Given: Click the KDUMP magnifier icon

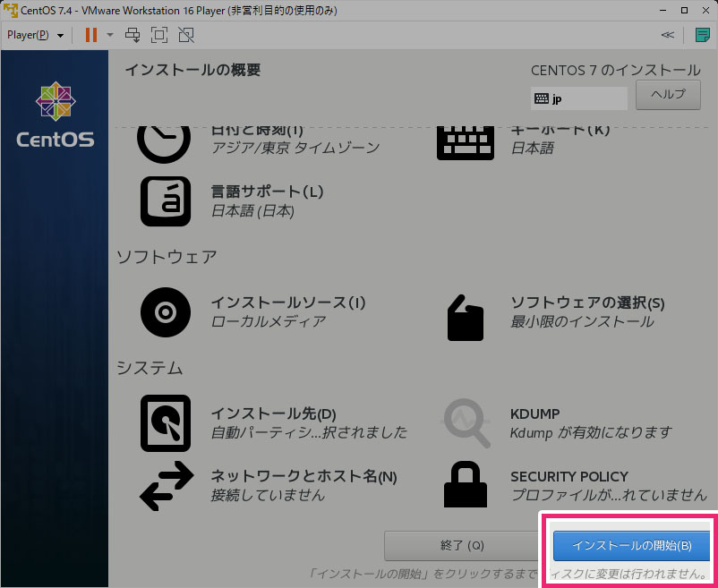Looking at the screenshot, I should pyautogui.click(x=466, y=423).
